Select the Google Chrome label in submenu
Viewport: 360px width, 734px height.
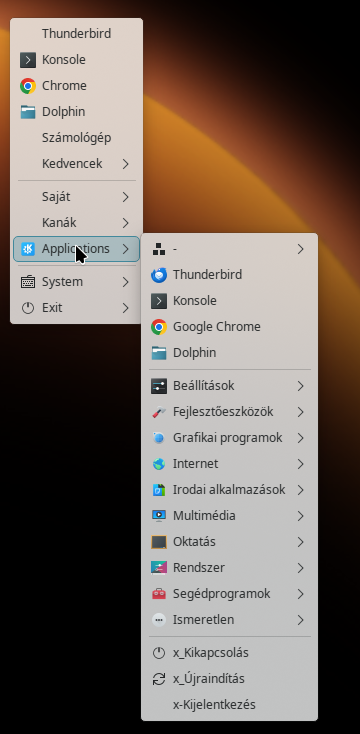217,327
